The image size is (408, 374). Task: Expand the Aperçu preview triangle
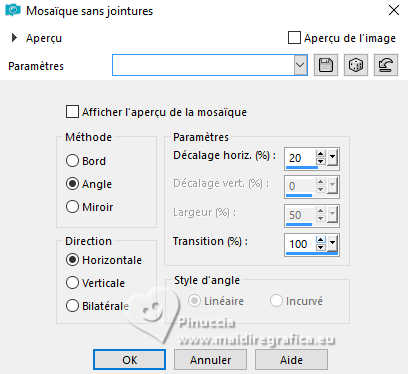(14, 38)
